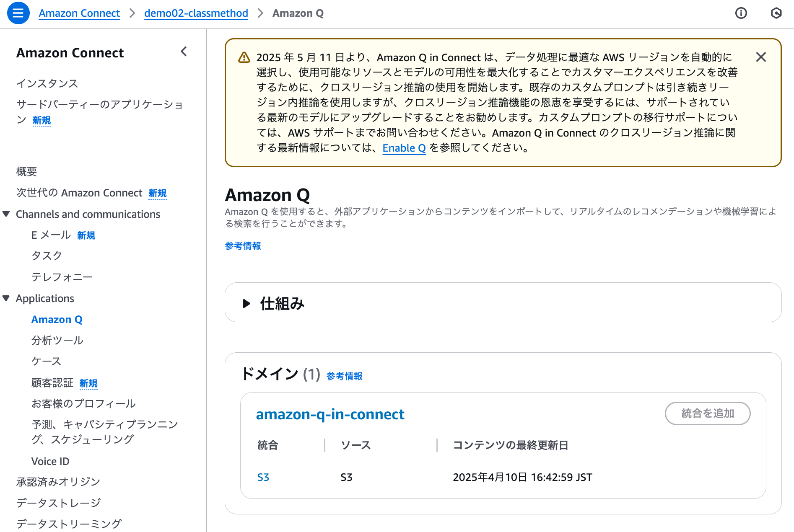The image size is (794, 532).
Task: Open 顧客認証 page
Action: (52, 382)
